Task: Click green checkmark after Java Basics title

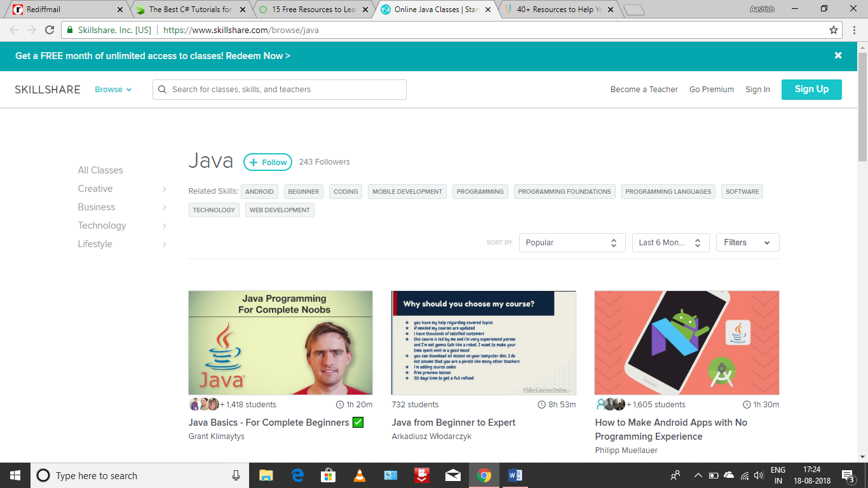Action: coord(358,422)
